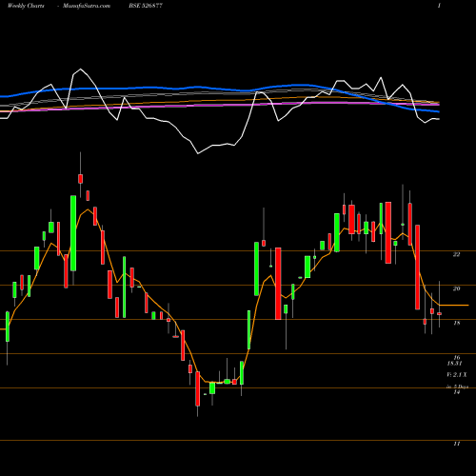
Task: Click the MunafaSutra.com label
Action: click(x=87, y=6)
